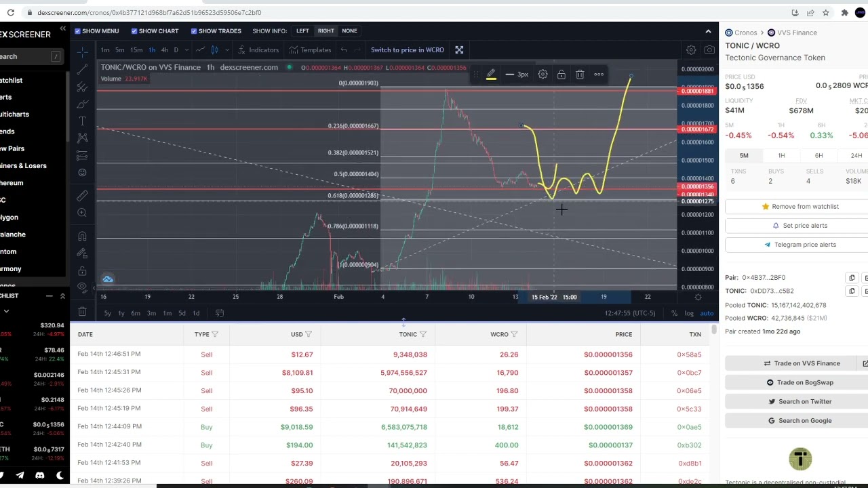Select the brush drawing tool
The width and height of the screenshot is (868, 488).
pos(82,104)
